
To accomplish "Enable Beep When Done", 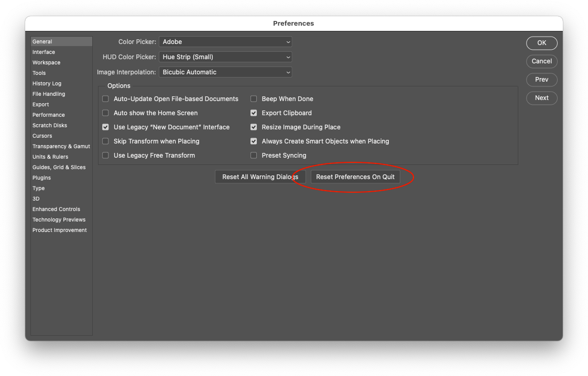I will (x=253, y=98).
